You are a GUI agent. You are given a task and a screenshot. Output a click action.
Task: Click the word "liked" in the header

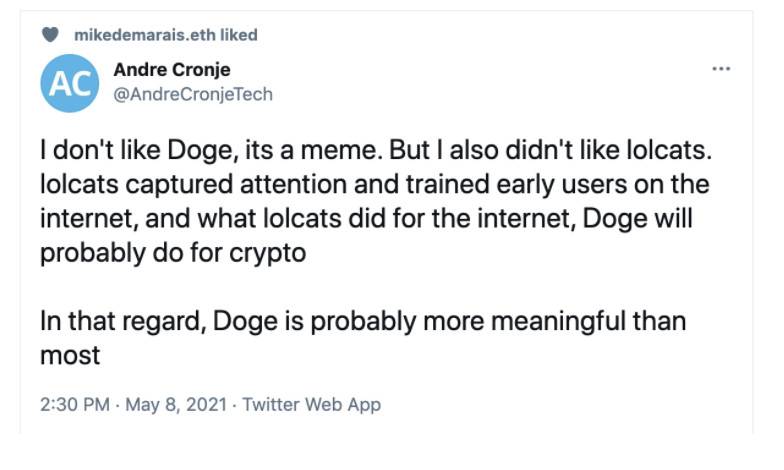(x=239, y=35)
